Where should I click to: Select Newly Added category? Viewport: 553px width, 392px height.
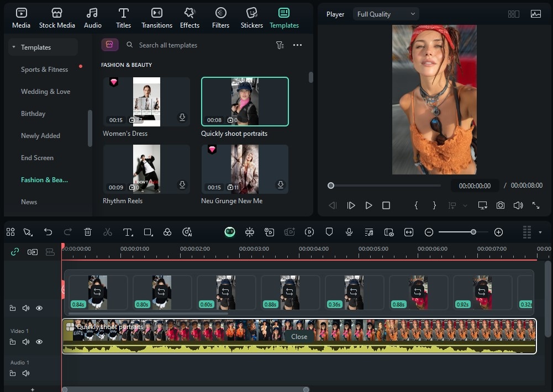[x=40, y=136]
